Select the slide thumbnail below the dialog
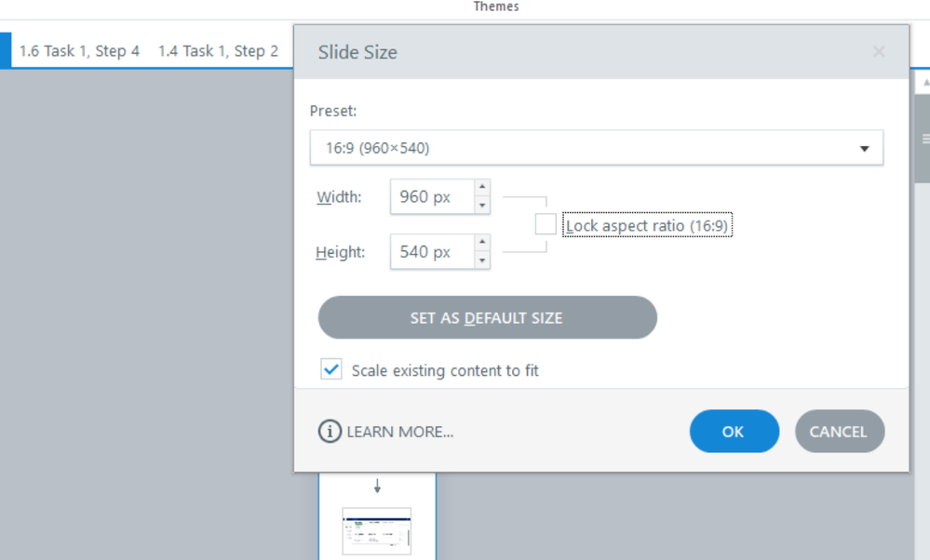This screenshot has width=930, height=560. 377,528
